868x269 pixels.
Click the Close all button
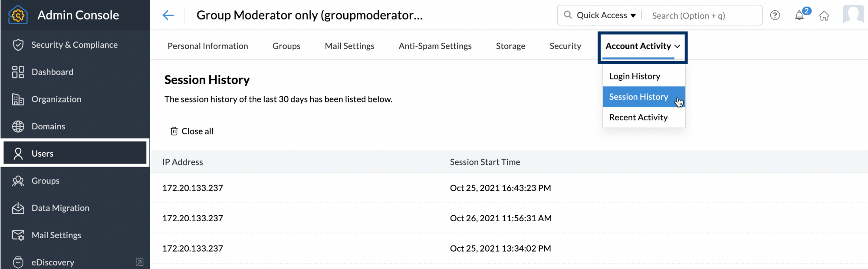[192, 131]
